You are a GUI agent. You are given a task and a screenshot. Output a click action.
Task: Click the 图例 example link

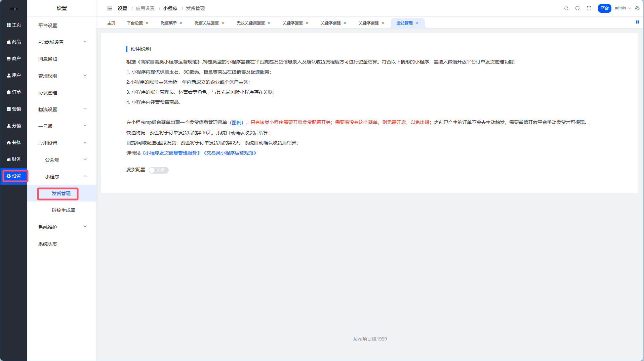click(x=237, y=123)
